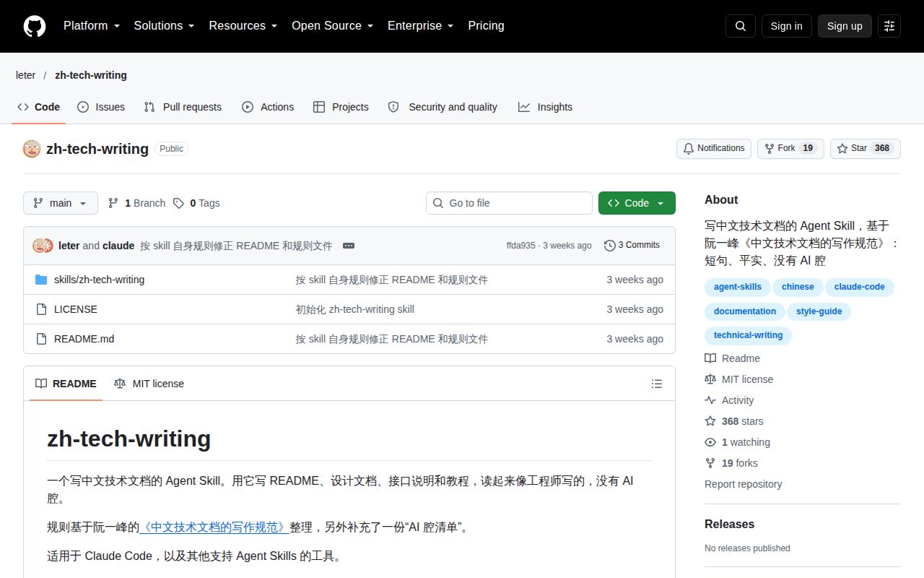Expand the Resources menu

pos(243,26)
